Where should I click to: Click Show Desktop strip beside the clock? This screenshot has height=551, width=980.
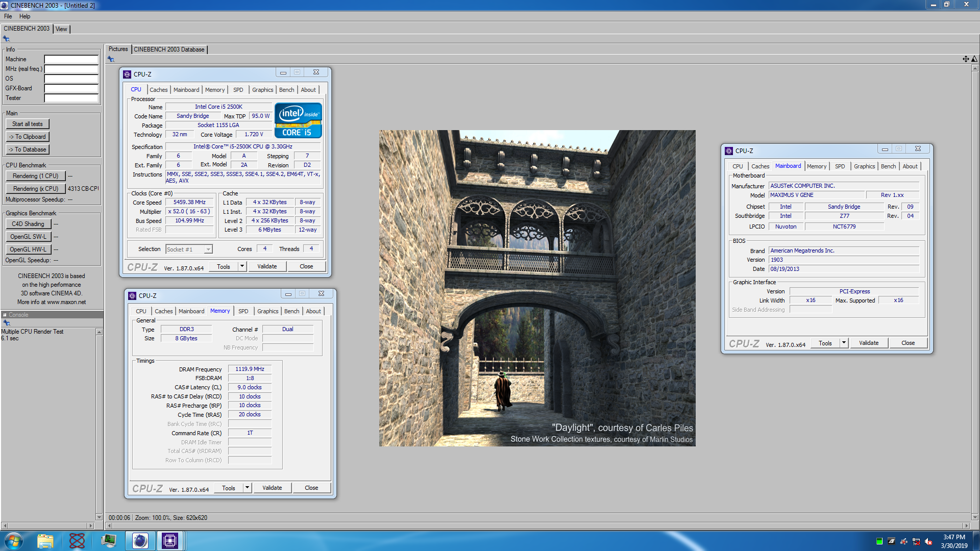point(976,541)
